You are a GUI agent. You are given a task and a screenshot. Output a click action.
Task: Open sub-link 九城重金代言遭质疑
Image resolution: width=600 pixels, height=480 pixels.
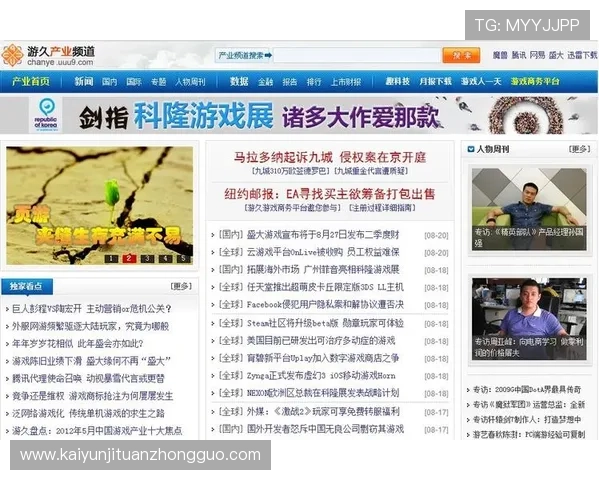[x=372, y=171]
